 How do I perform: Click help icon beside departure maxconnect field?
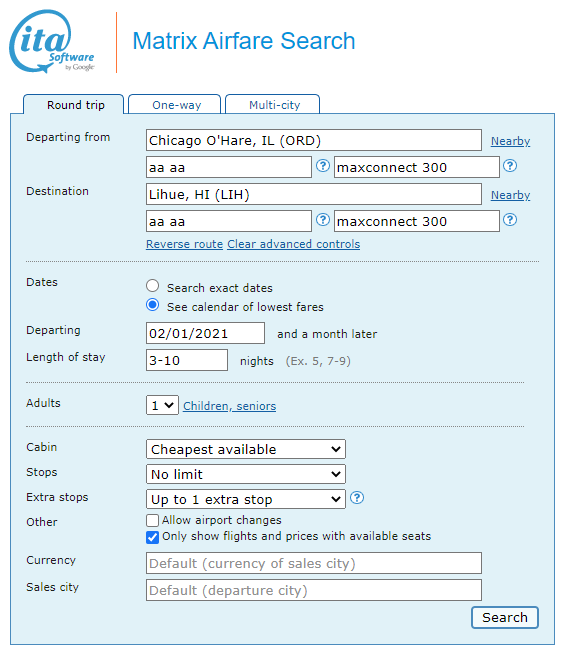[510, 166]
